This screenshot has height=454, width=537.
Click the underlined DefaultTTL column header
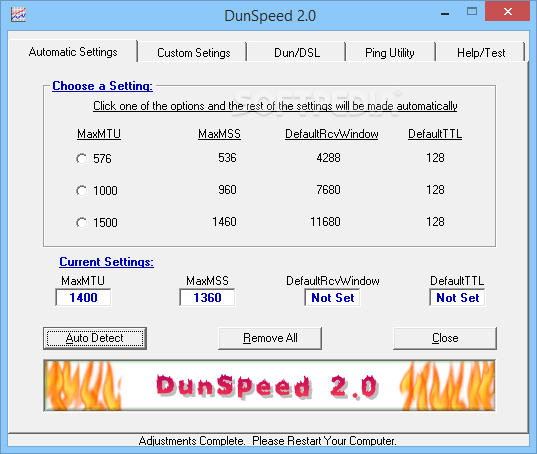(435, 134)
